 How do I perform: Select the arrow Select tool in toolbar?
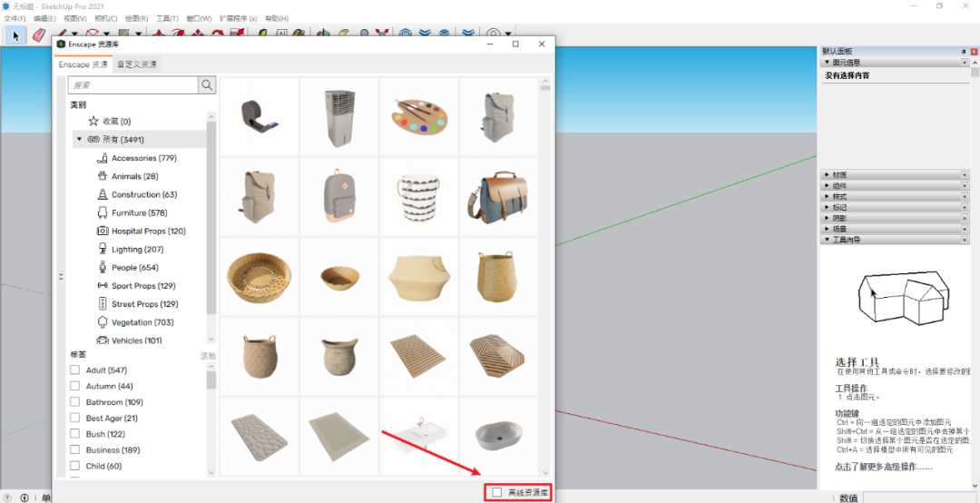coord(15,35)
